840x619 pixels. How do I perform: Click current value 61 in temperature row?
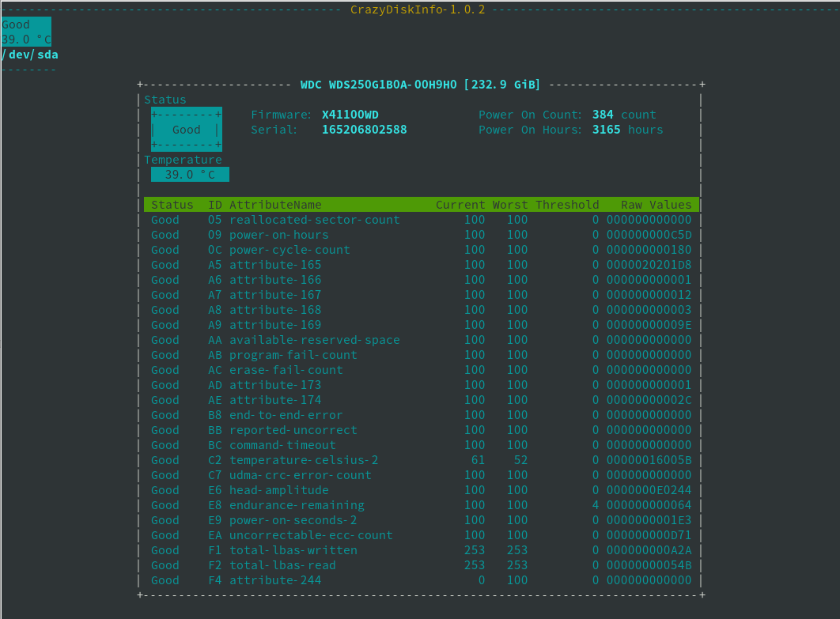click(x=478, y=459)
